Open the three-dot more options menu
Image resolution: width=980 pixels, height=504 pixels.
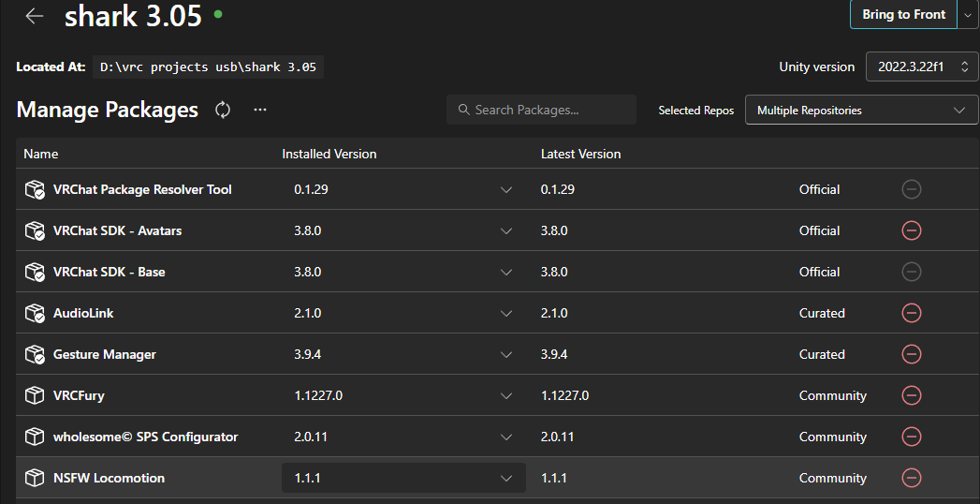pos(260,110)
